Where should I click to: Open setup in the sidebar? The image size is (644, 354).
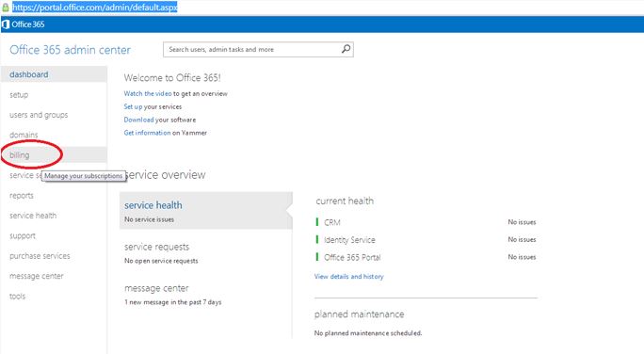pyautogui.click(x=19, y=95)
